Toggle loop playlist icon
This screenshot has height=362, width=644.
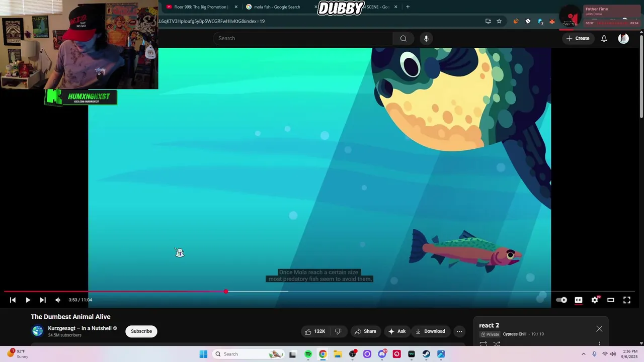click(x=483, y=344)
